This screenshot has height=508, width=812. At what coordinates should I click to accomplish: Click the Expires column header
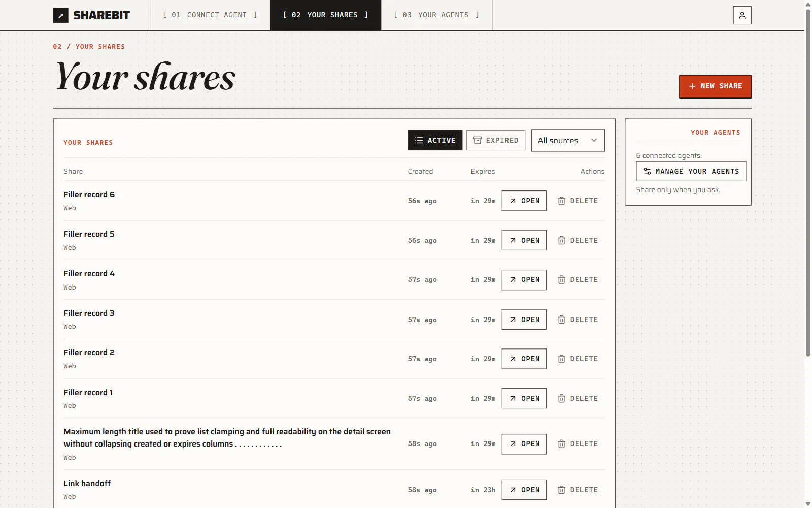click(483, 171)
